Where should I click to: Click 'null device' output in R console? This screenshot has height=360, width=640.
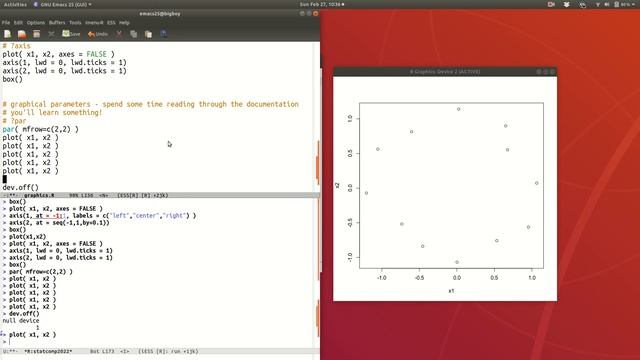[x=21, y=321]
